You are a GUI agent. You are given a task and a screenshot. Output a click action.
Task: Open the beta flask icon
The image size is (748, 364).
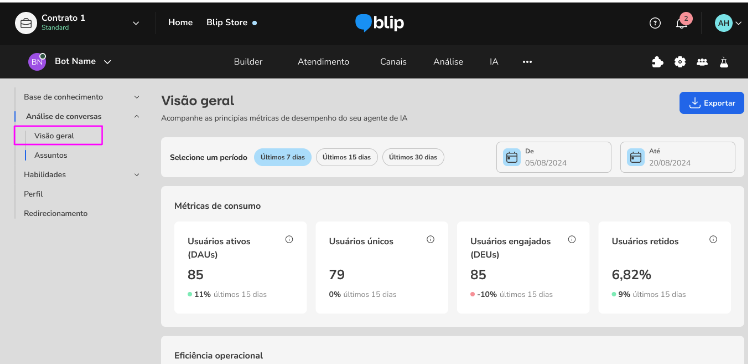[x=724, y=62]
